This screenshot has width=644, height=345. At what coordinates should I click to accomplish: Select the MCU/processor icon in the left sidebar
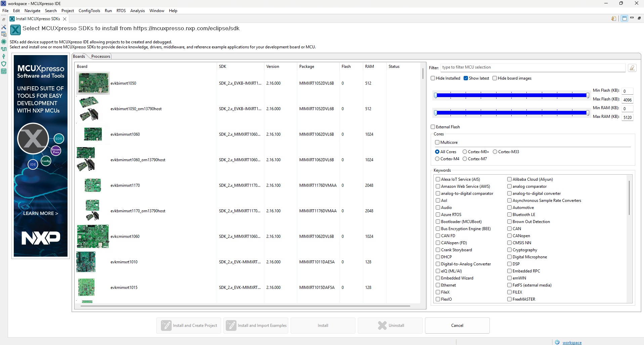[x=4, y=41]
